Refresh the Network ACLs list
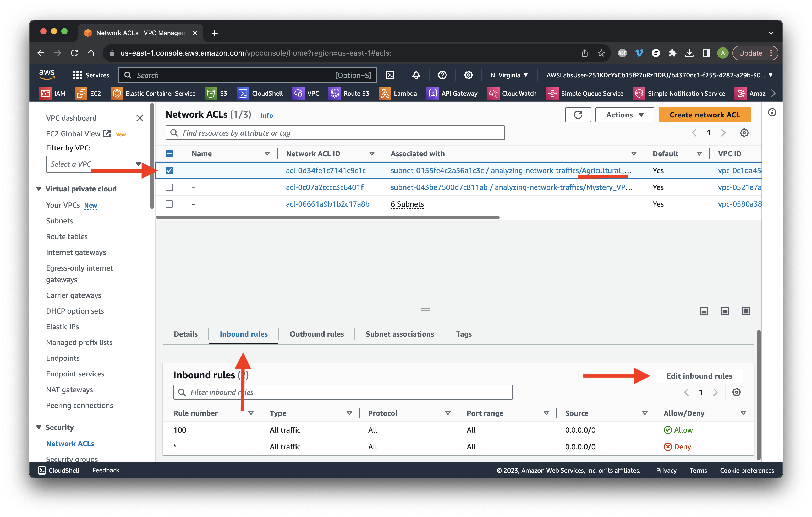The image size is (812, 517). (x=578, y=115)
